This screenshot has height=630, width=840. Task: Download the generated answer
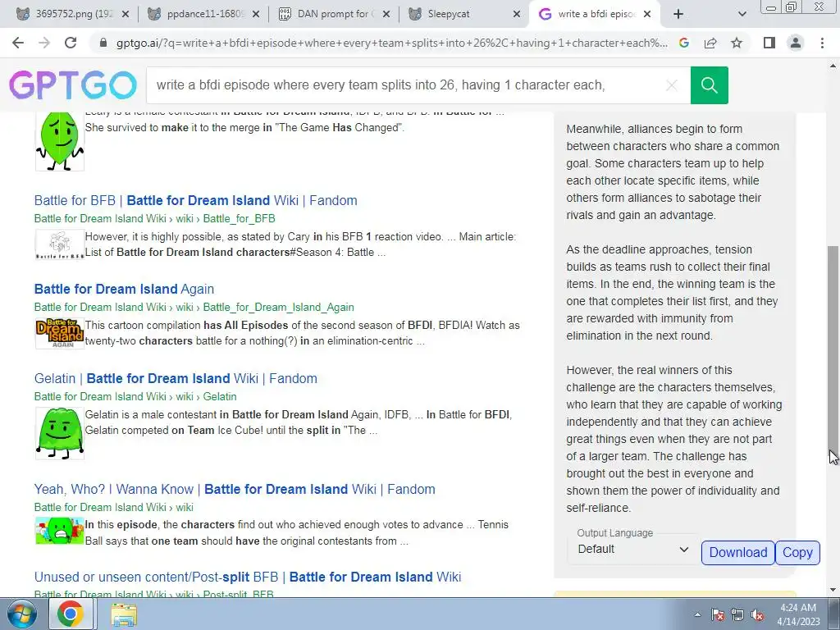click(x=738, y=552)
